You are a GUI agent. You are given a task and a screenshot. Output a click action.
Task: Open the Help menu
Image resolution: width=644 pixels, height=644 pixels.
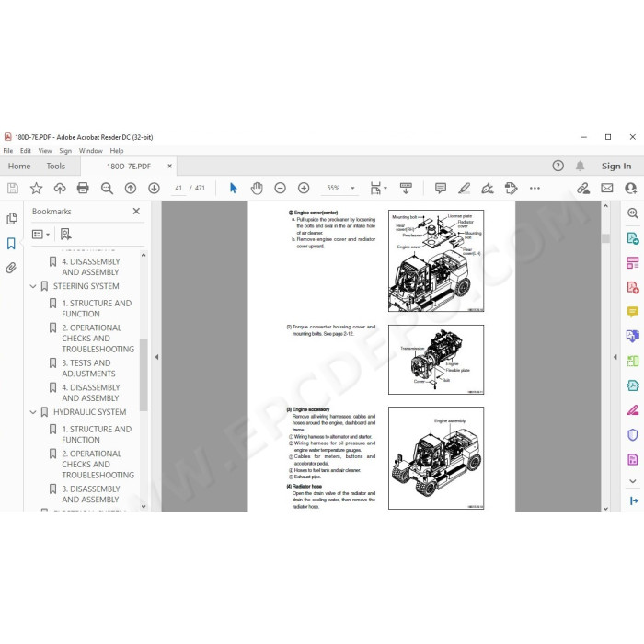click(x=117, y=151)
